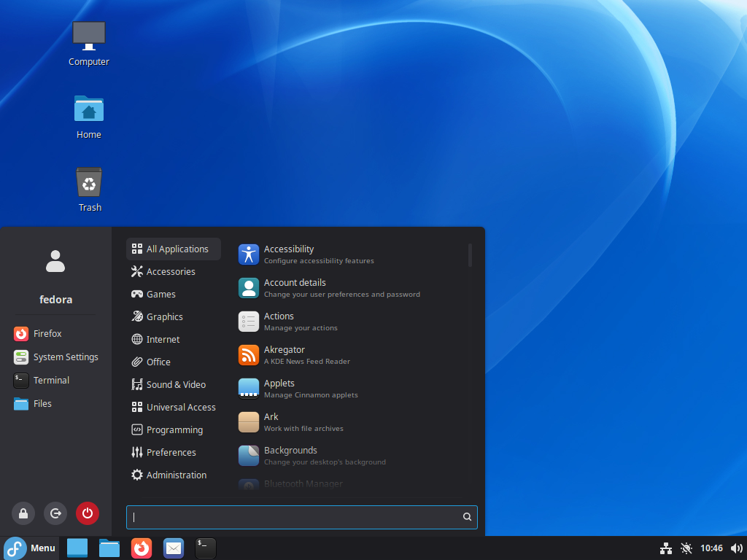Screen dimensions: 747x560
Task: Click the Menu button on taskbar
Action: 29,548
